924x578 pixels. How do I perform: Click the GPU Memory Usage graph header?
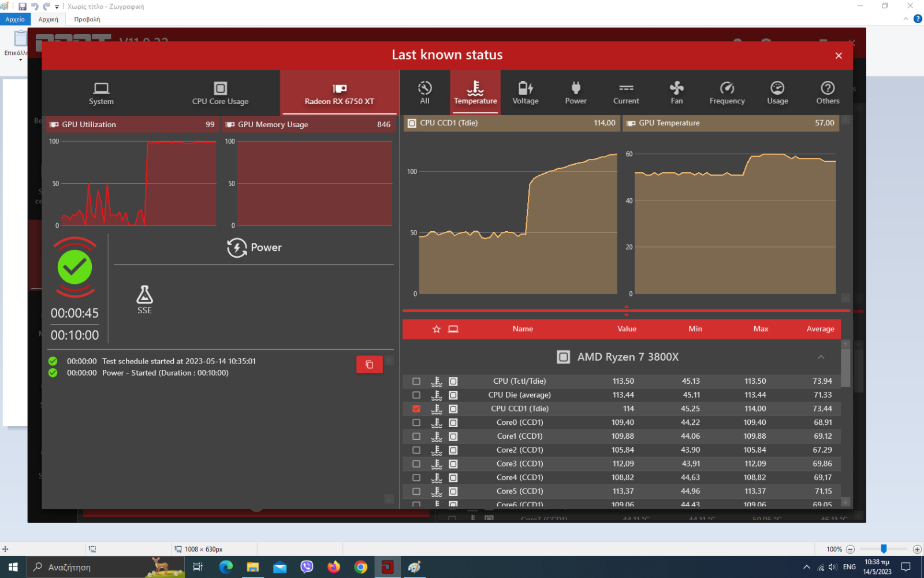pos(308,124)
